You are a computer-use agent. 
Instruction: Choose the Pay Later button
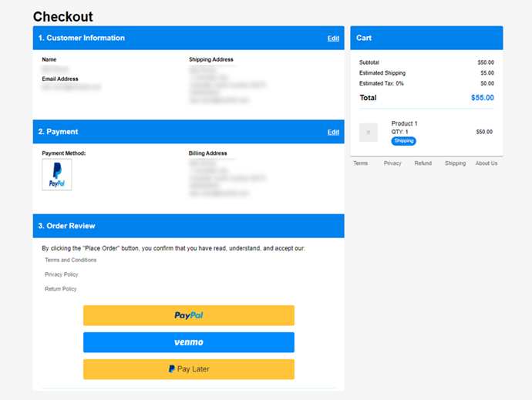[x=189, y=369]
